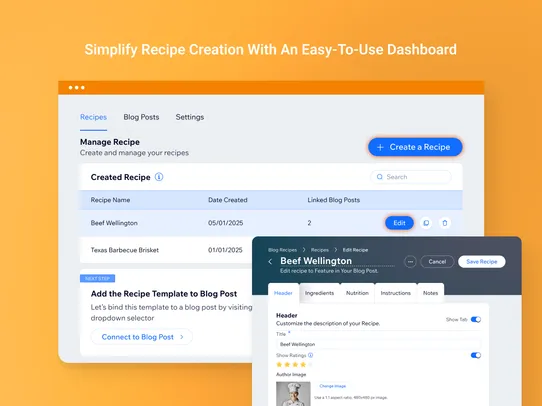Image resolution: width=542 pixels, height=406 pixels.
Task: Click the Recipe Name column header
Action: pyautogui.click(x=110, y=200)
